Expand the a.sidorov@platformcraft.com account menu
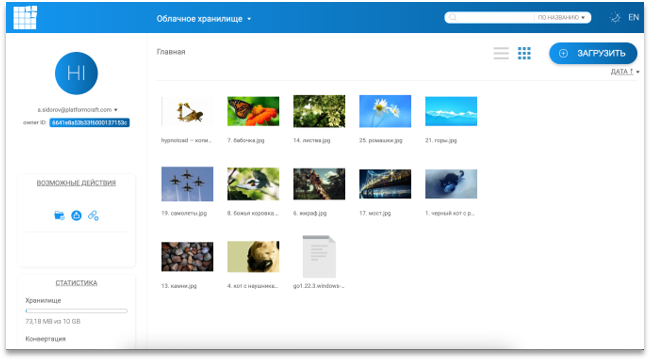Viewport: 650px width, 360px height. [78, 110]
